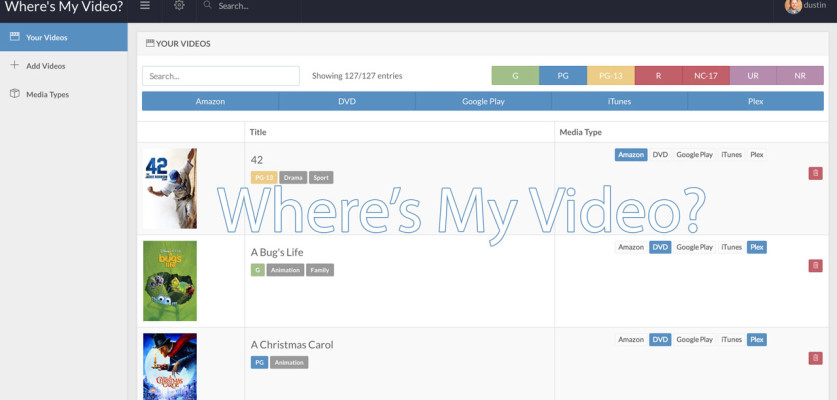Click Animation tag under A Christmas Carol
The width and height of the screenshot is (837, 400).
click(x=289, y=362)
